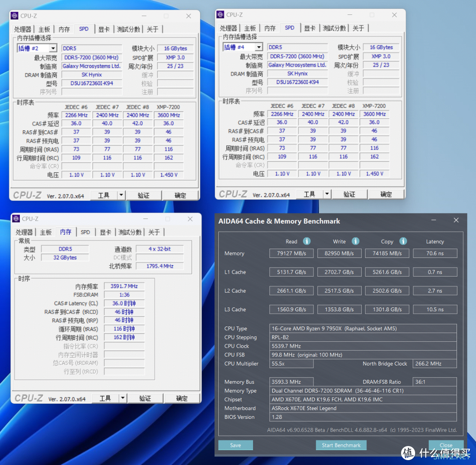Screen dimensions: 476x465
Task: Click 工具 button in the bottom CPU-Z window
Action: 105,398
